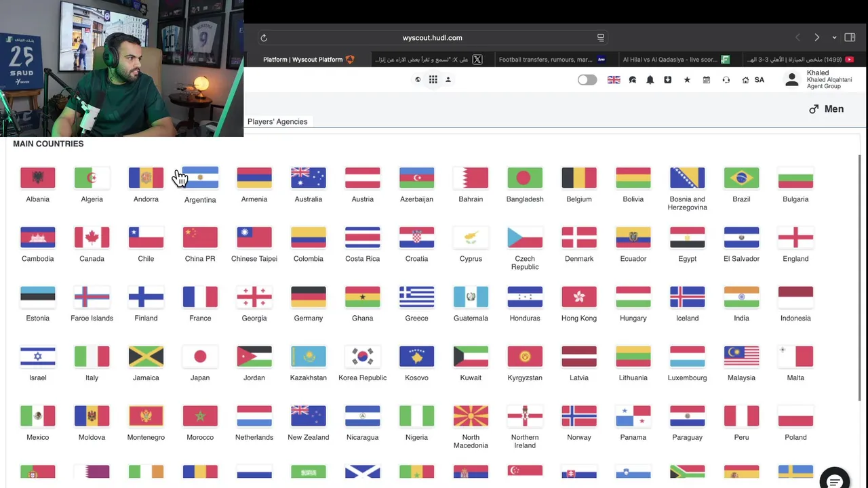Select the France flag
The image size is (868, 488).
(x=200, y=297)
